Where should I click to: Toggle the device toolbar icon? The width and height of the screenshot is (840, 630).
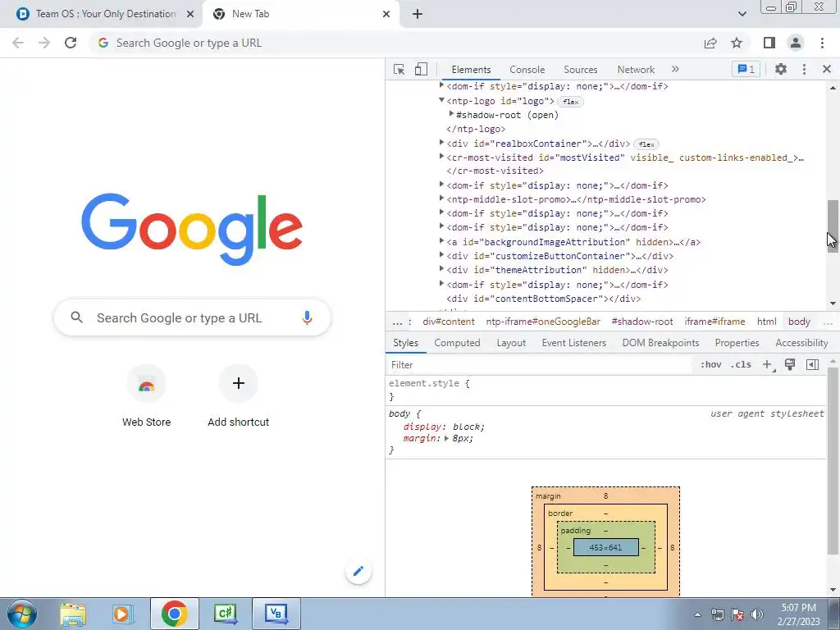pos(421,69)
